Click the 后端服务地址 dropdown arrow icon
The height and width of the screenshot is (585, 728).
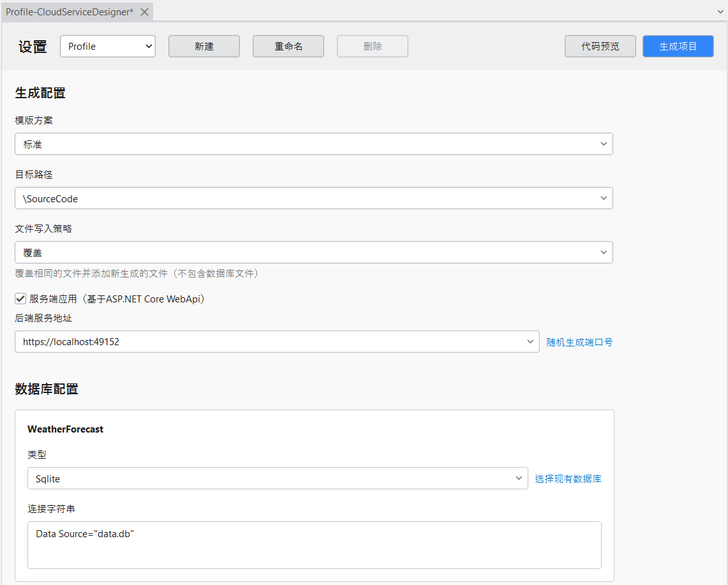coord(530,342)
